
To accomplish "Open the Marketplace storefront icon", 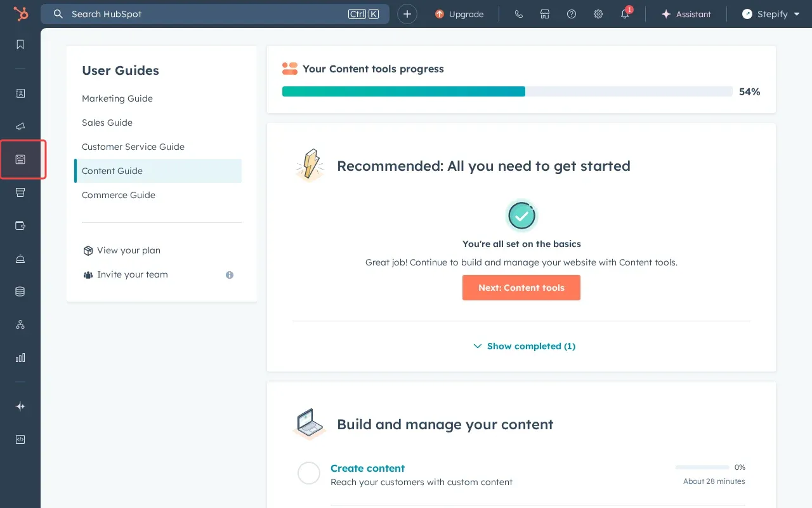I will coord(544,14).
